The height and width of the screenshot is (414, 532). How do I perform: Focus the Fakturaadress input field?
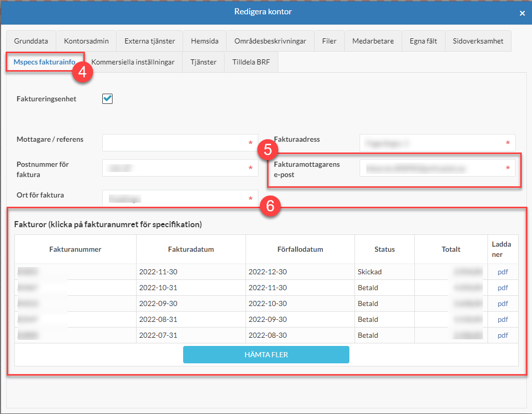click(437, 143)
